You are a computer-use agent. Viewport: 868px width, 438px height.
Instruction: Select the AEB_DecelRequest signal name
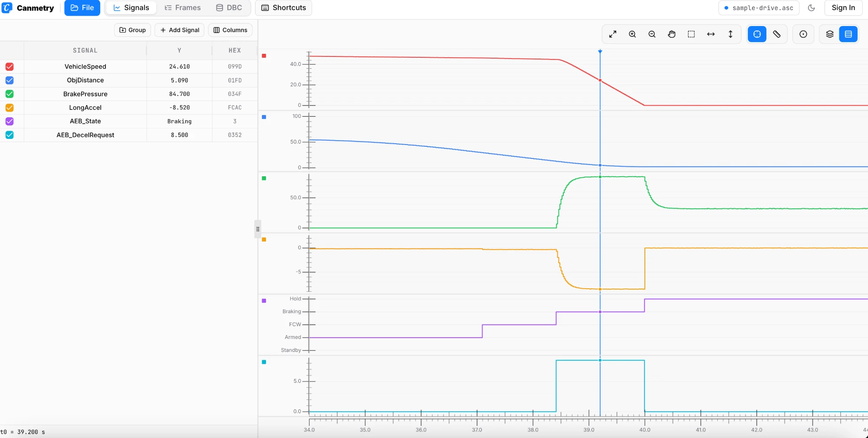85,135
